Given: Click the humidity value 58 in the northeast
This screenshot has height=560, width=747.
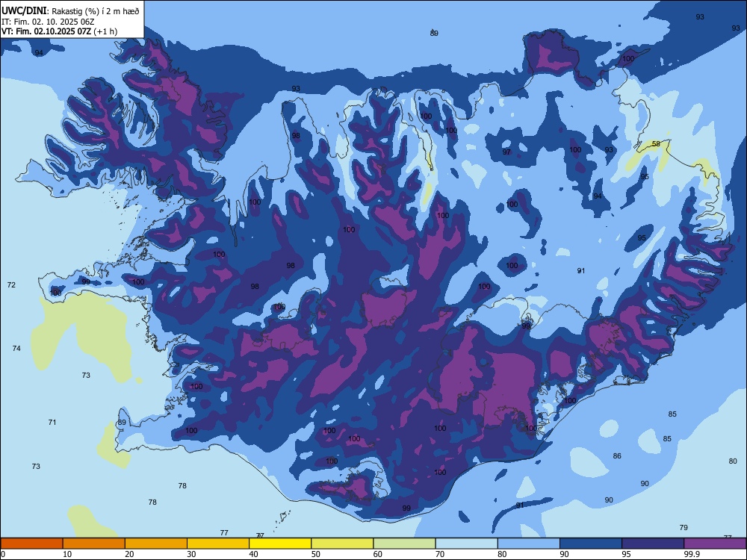Looking at the screenshot, I should pos(656,144).
